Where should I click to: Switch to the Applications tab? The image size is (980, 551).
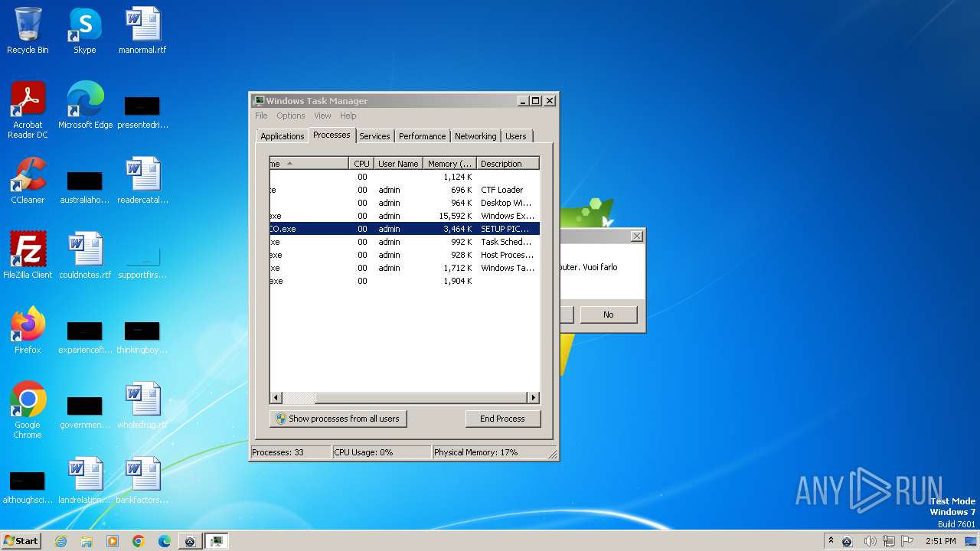[x=283, y=136]
